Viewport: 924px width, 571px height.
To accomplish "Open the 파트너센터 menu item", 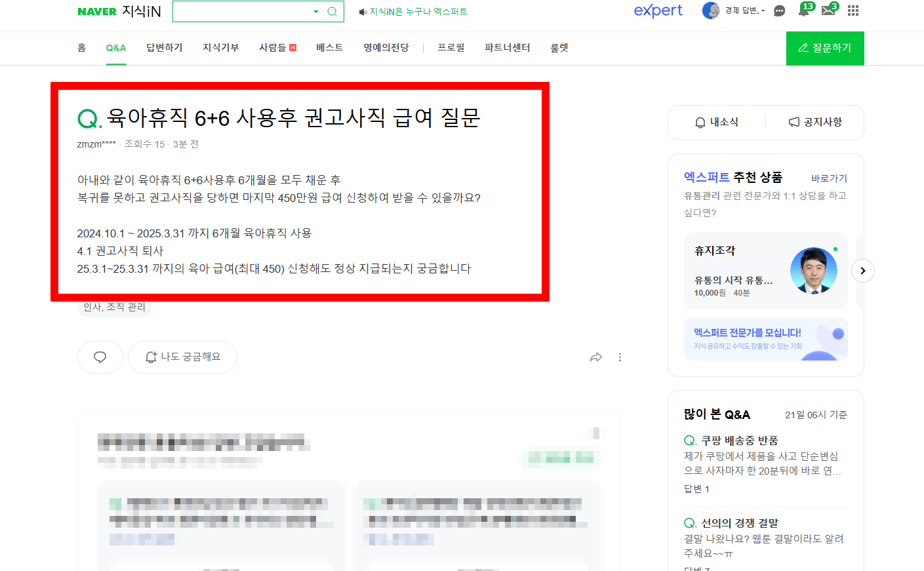I will coord(508,48).
